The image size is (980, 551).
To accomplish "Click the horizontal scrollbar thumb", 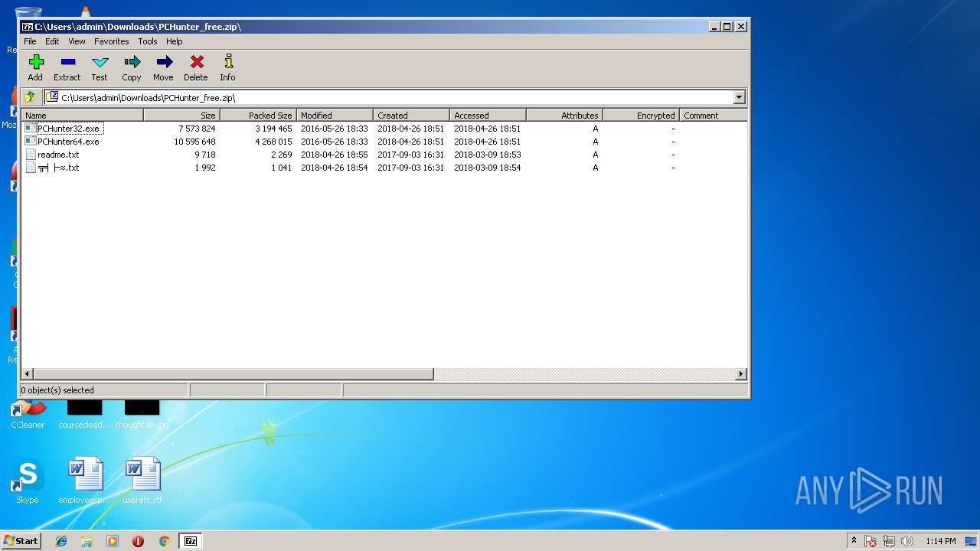I will pos(234,374).
